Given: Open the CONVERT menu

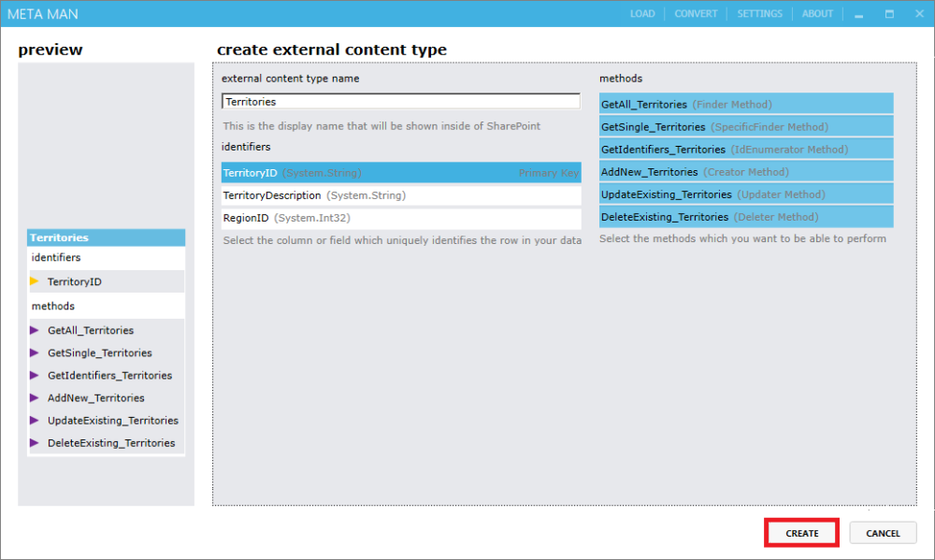Looking at the screenshot, I should 696,13.
